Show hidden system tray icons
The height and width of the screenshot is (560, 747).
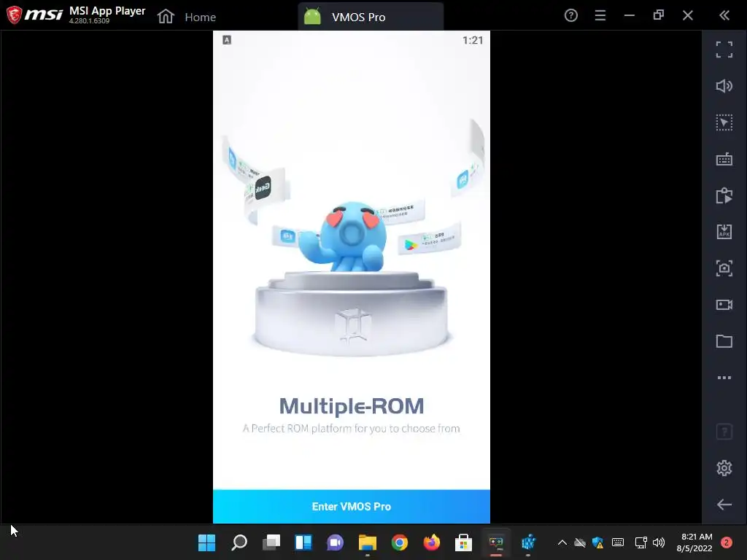[562, 542]
